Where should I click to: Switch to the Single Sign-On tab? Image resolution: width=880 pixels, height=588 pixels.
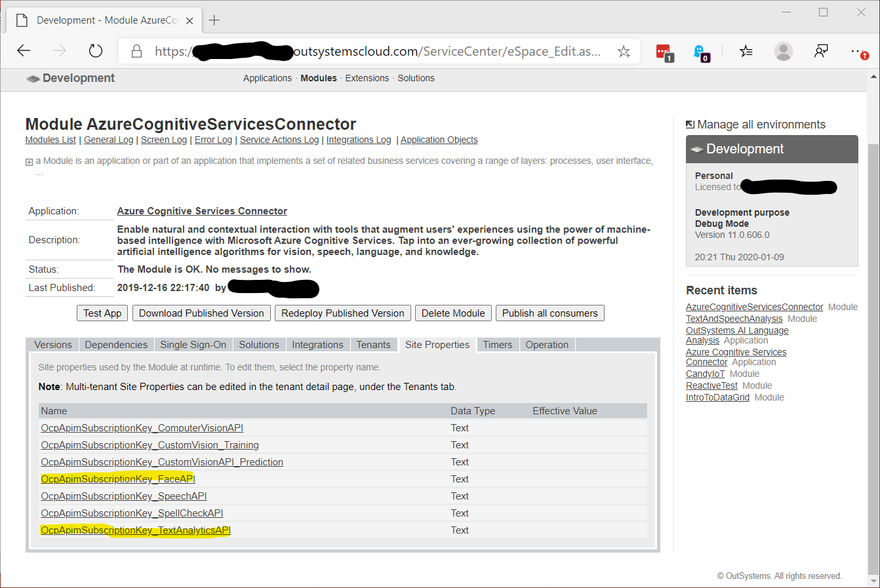click(x=193, y=345)
